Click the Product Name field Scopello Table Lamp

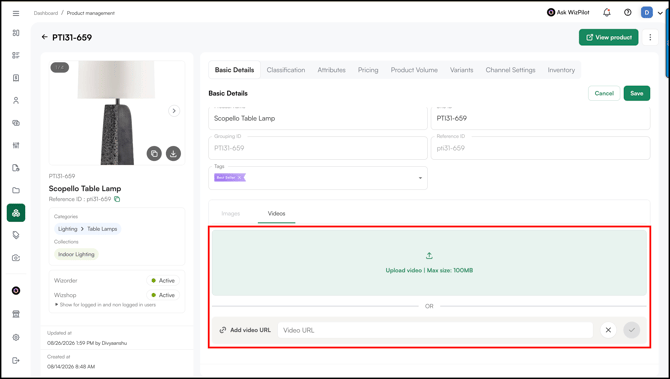[x=317, y=118]
